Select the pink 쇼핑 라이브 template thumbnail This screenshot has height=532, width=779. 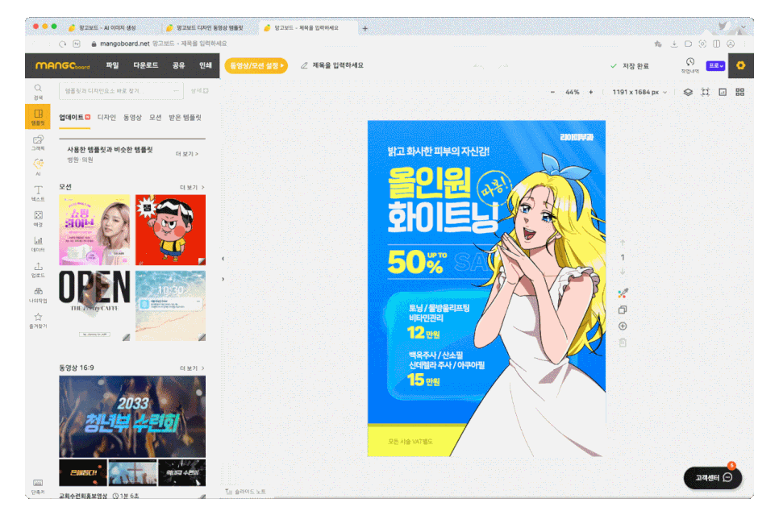pyautogui.click(x=94, y=230)
